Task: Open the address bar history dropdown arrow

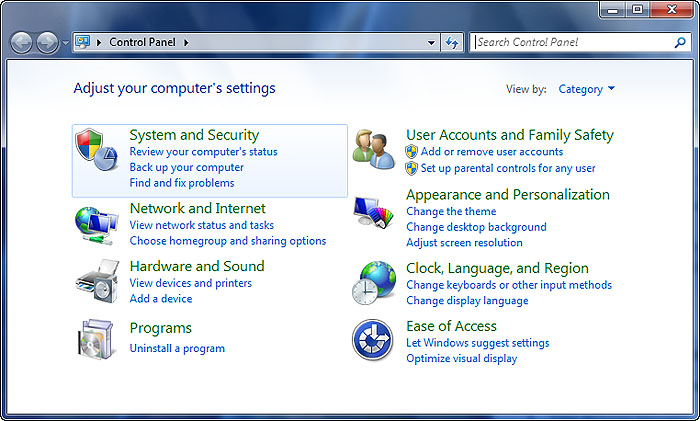Action: pyautogui.click(x=431, y=43)
